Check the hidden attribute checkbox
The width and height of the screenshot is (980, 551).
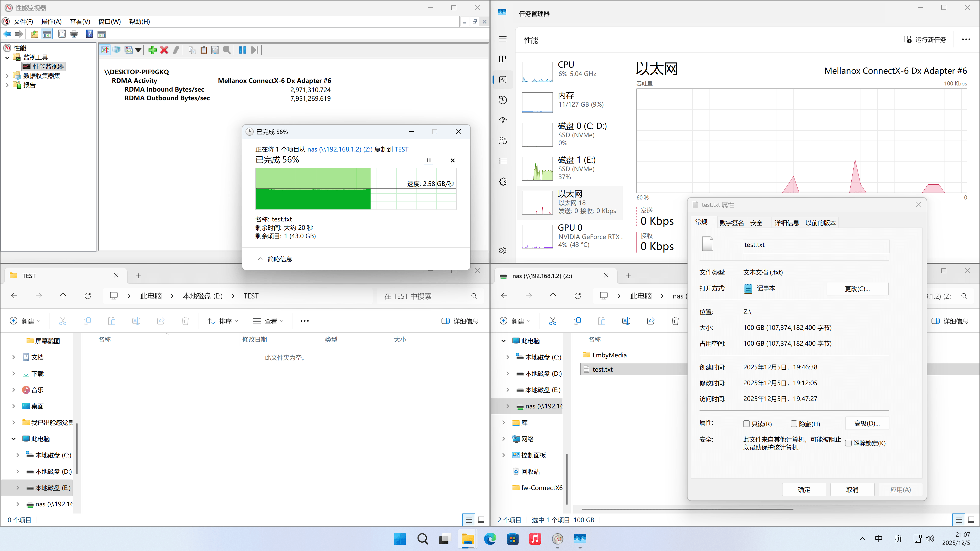click(794, 424)
